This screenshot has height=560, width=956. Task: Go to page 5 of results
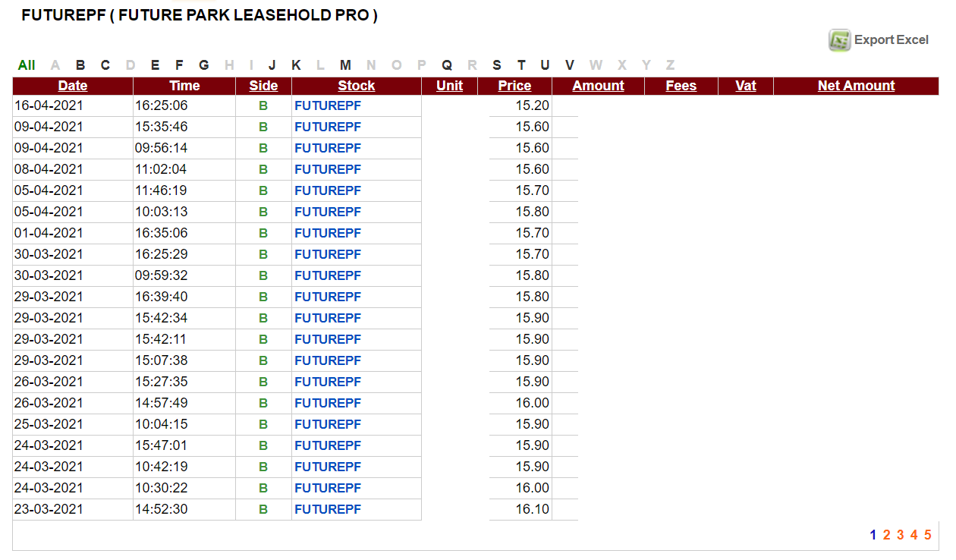[928, 535]
